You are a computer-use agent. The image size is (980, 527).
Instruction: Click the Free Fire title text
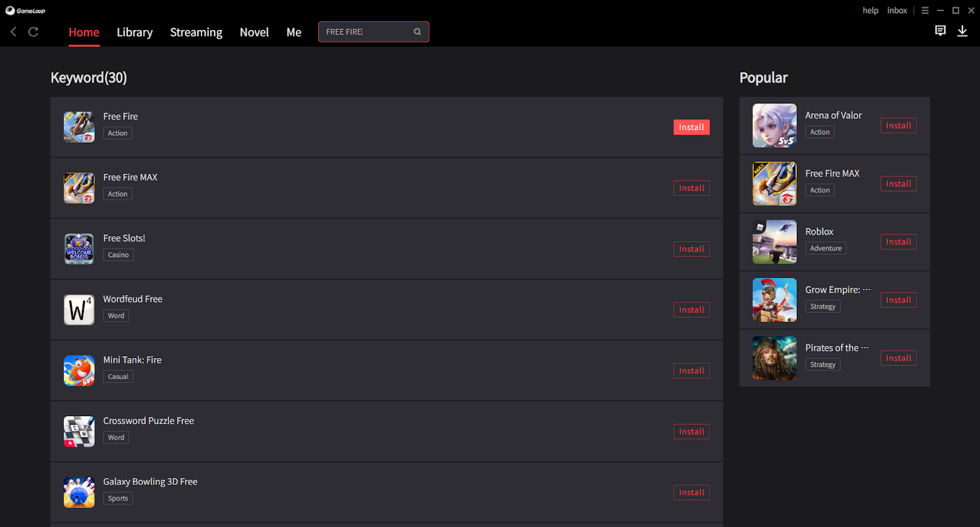[x=121, y=116]
